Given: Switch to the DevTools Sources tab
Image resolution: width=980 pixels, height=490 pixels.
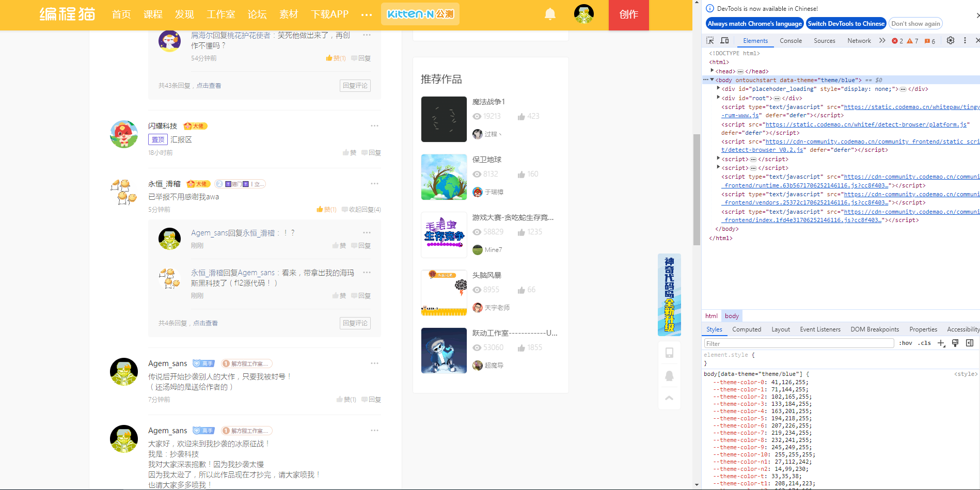Looking at the screenshot, I should 824,41.
